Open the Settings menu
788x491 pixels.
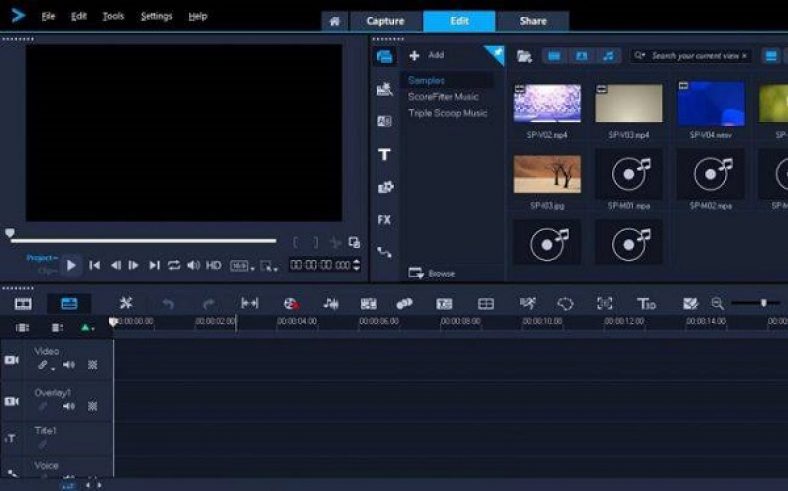coord(156,16)
